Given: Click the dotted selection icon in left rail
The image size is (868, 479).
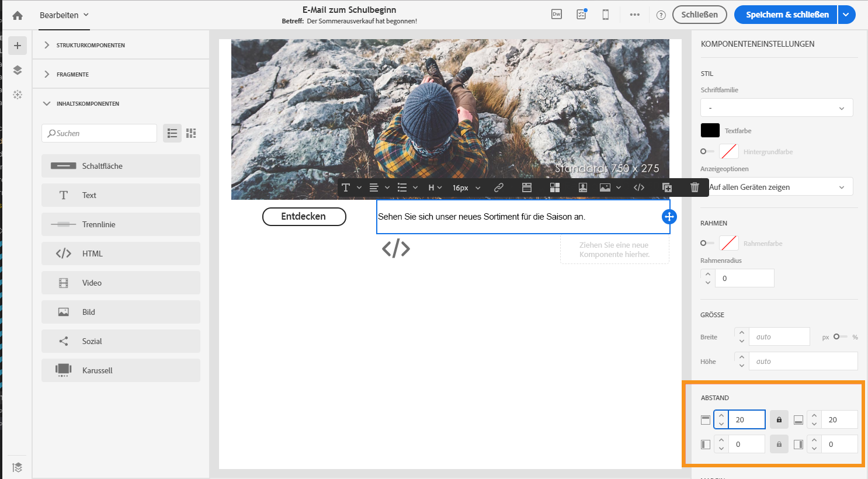Looking at the screenshot, I should coord(18,94).
